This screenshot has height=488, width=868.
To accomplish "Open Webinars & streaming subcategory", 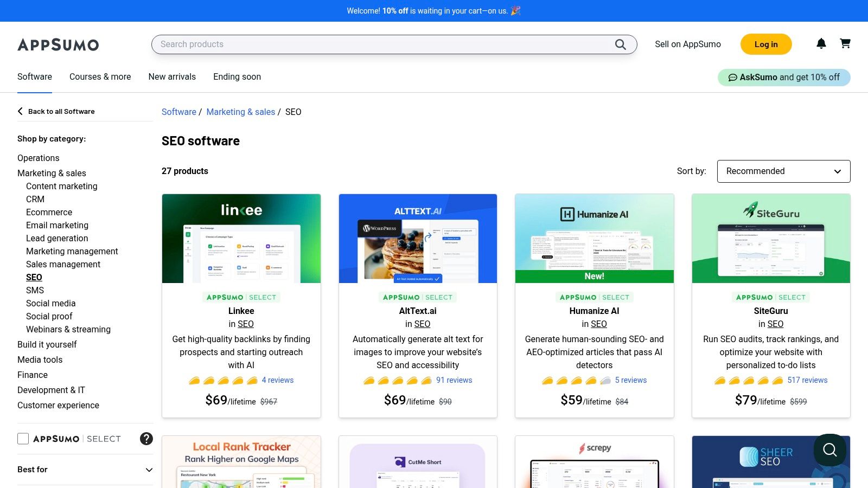I will click(x=68, y=330).
